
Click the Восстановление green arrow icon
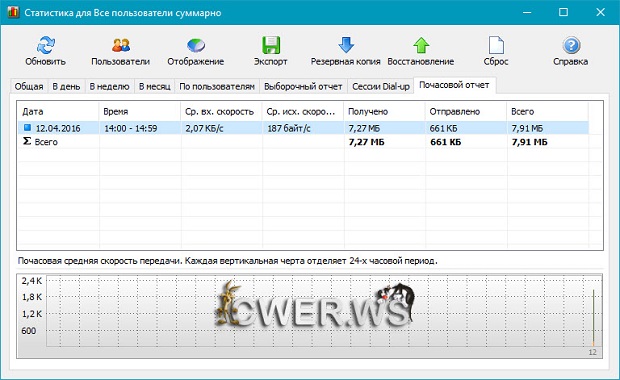[x=421, y=45]
